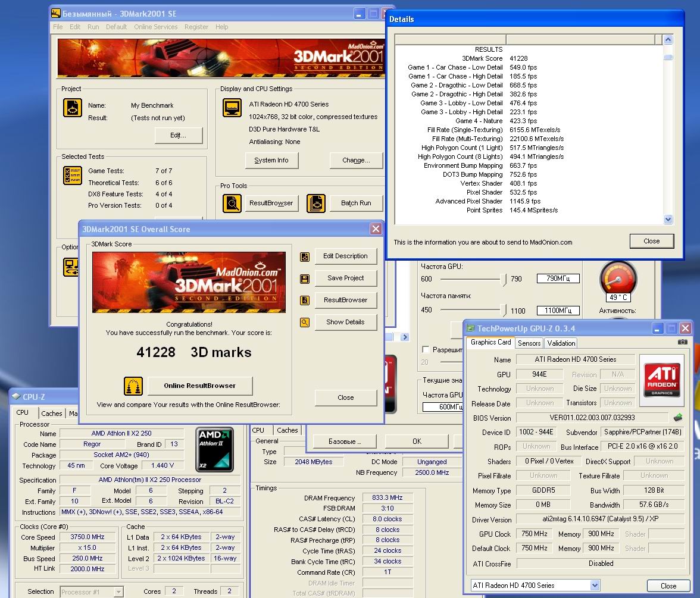Click Close in the GPU-Z window
700x598 pixels.
pos(668,586)
